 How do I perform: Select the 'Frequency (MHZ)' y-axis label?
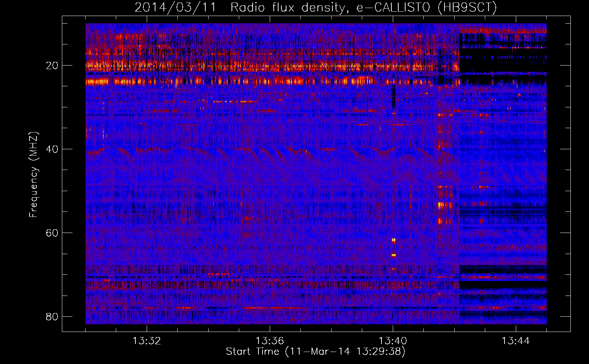(33, 175)
